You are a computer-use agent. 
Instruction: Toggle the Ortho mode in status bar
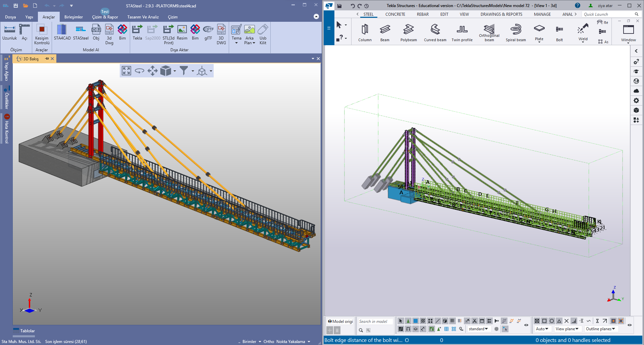point(269,342)
